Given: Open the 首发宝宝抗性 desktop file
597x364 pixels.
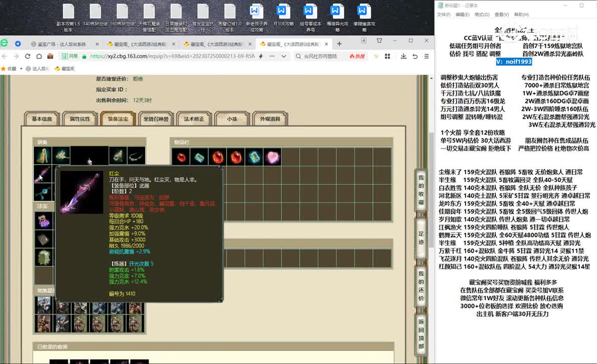Looking at the screenshot, I should coord(203,18).
